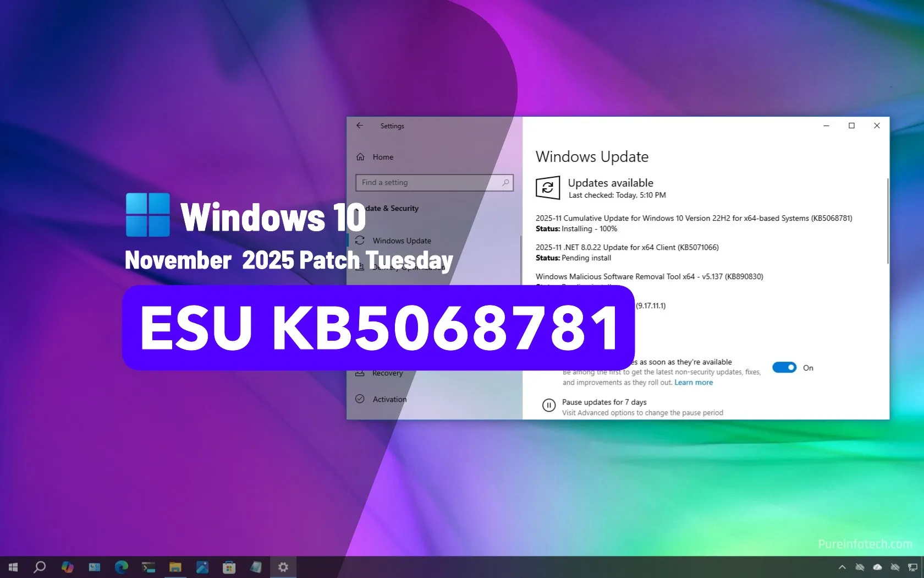Click the Updates available refresh icon
The height and width of the screenshot is (578, 924).
click(548, 188)
